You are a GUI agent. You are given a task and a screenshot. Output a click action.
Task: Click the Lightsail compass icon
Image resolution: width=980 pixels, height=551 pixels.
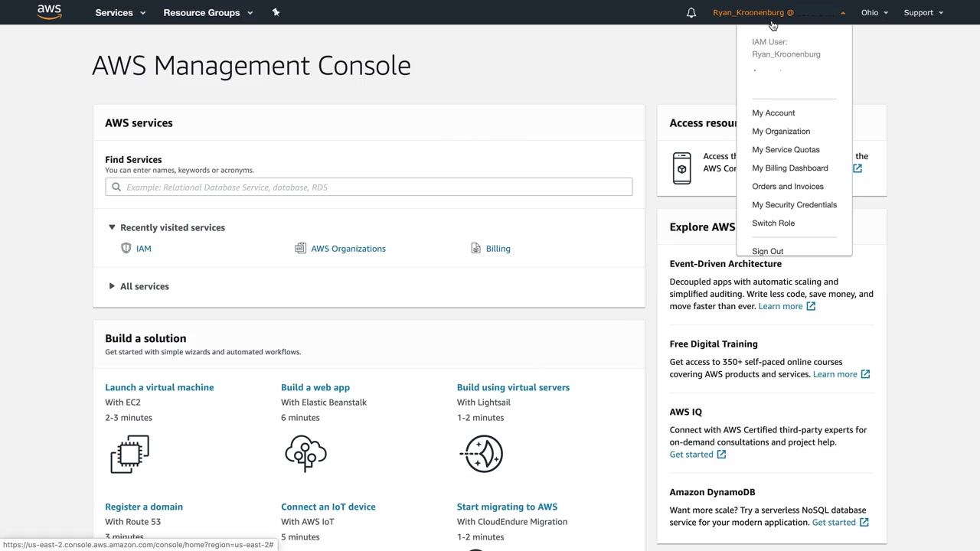(x=482, y=454)
